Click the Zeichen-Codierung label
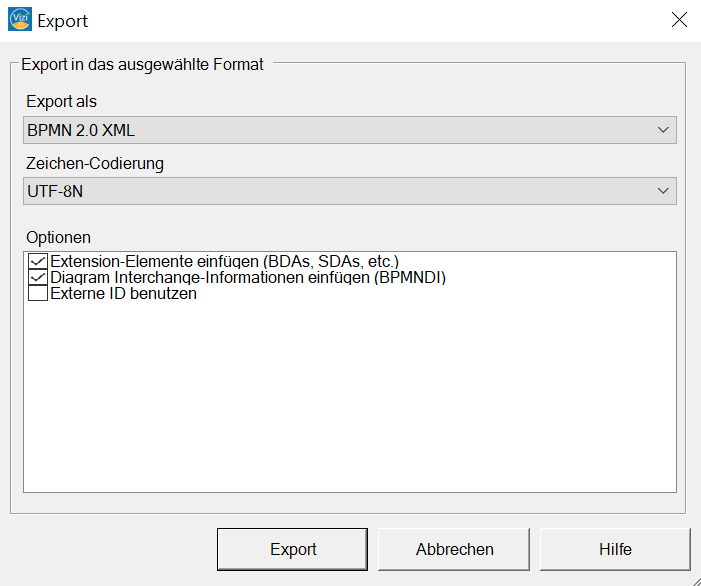701x586 pixels. (95, 164)
